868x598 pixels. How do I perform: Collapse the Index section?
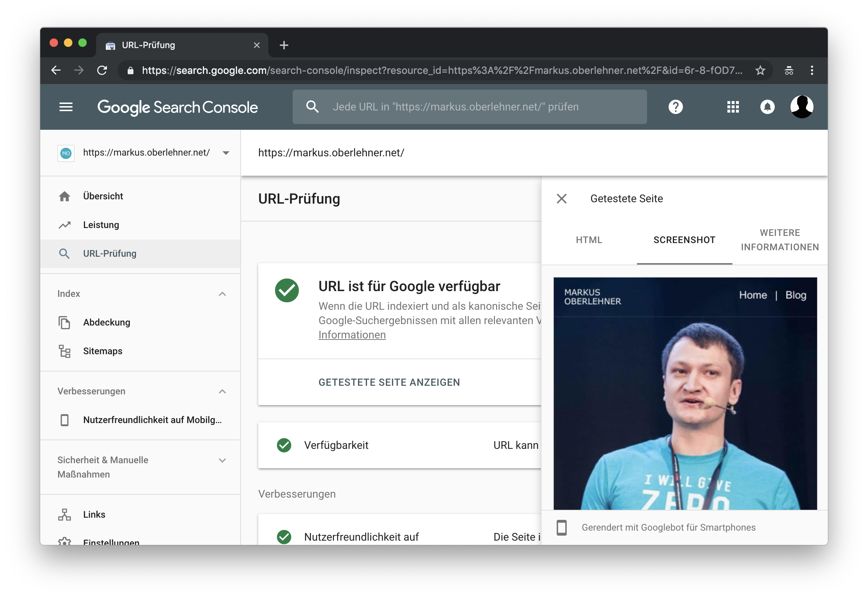coord(222,294)
